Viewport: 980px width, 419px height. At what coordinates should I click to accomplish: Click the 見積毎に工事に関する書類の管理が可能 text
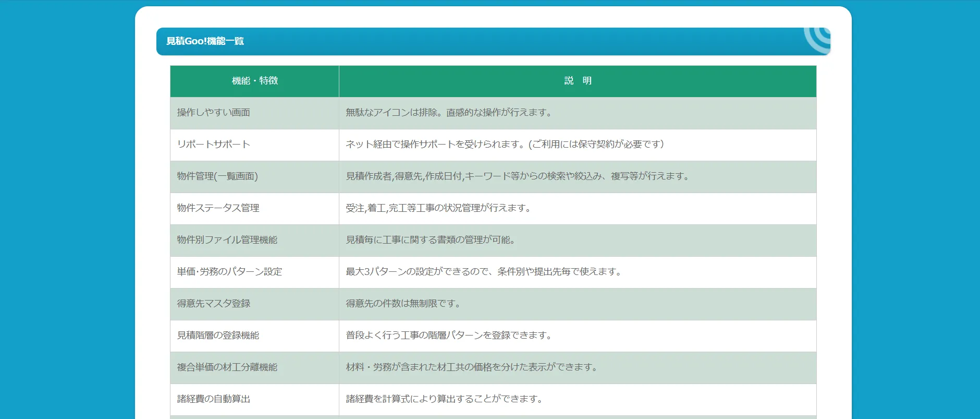point(432,240)
